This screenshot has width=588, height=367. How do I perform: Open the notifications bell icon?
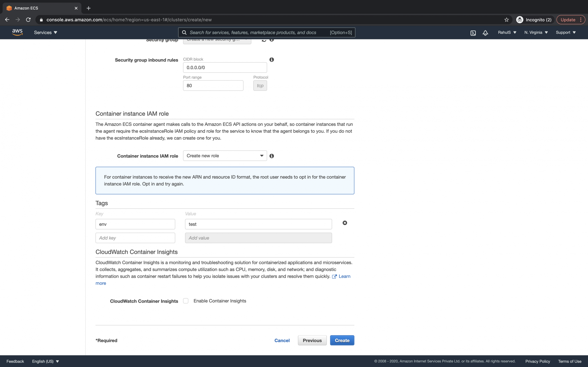pyautogui.click(x=485, y=33)
